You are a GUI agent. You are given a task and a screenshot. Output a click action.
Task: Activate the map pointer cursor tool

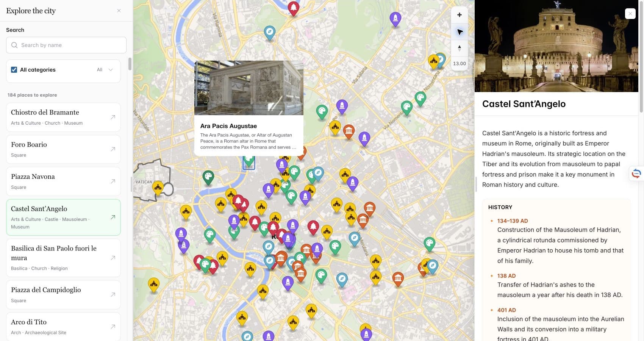pyautogui.click(x=460, y=32)
